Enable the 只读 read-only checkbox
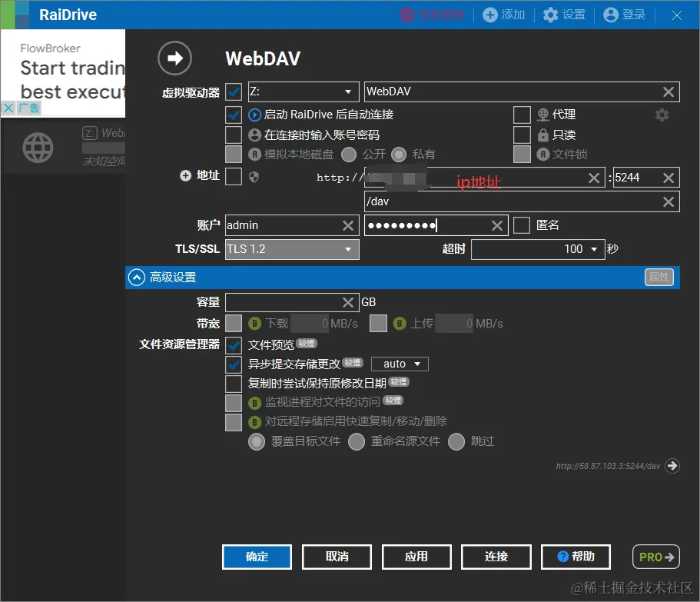 click(x=522, y=135)
